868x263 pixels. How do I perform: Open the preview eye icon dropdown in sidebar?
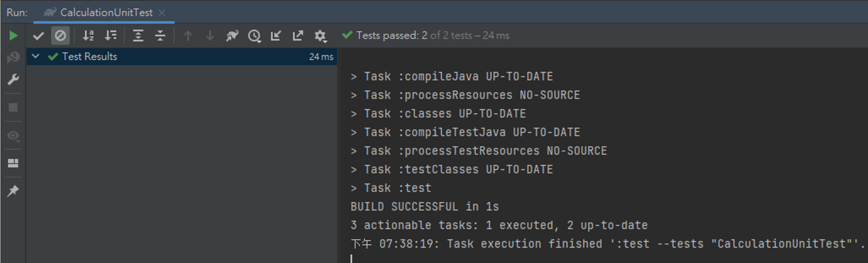coord(13,135)
